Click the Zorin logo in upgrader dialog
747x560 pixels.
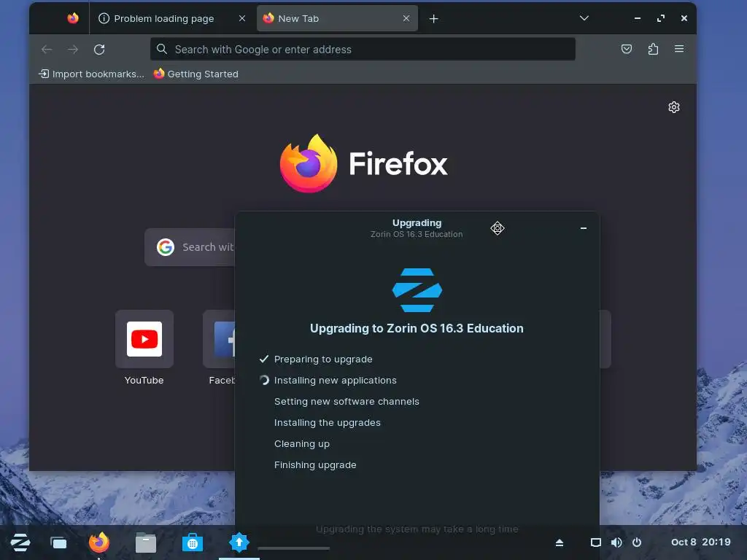click(x=417, y=290)
